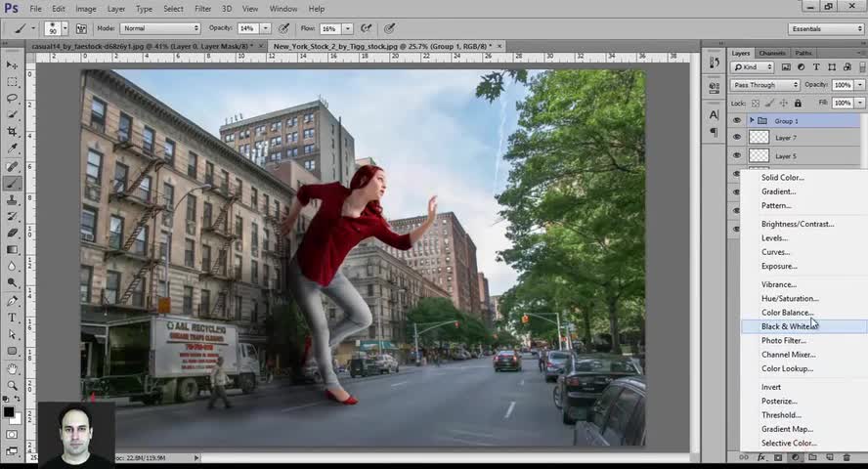Open the Pass Through blend mode dropdown

click(x=766, y=85)
